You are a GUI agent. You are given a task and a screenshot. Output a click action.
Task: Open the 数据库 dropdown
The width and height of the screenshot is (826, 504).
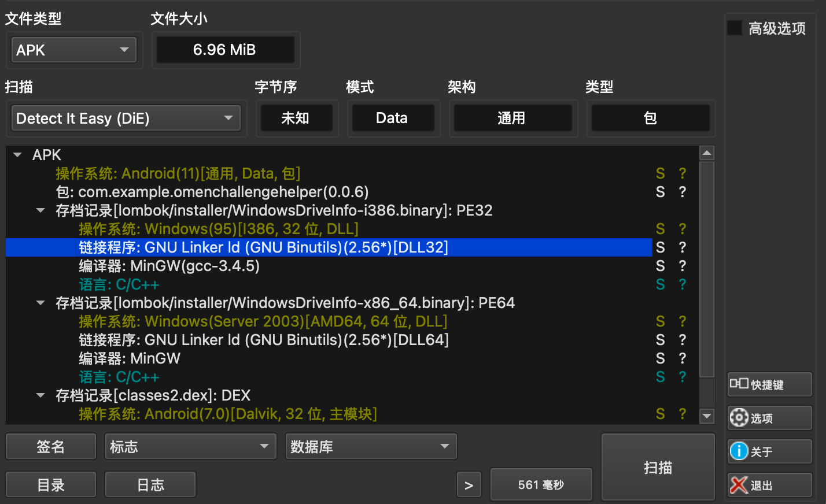pos(371,446)
